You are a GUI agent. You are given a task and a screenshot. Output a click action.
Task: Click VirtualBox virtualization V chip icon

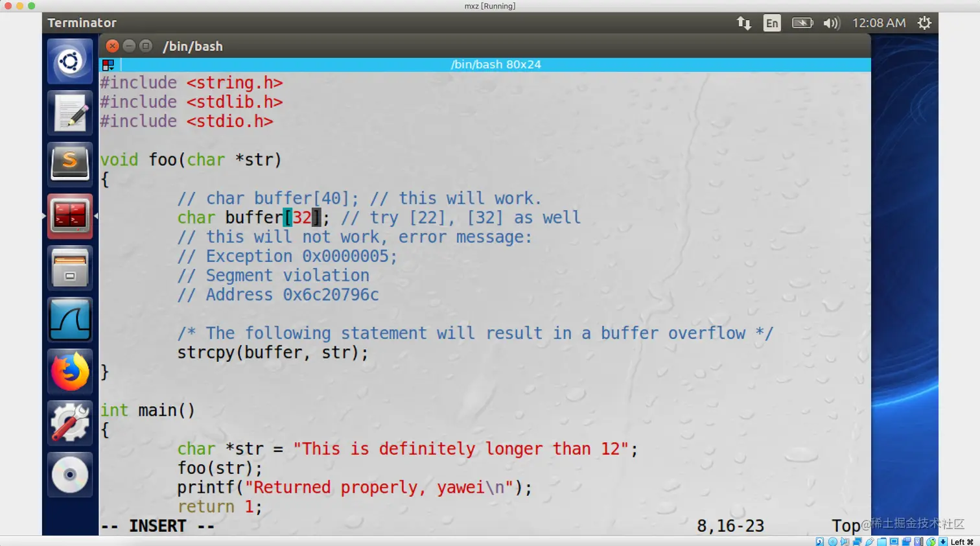click(918, 541)
